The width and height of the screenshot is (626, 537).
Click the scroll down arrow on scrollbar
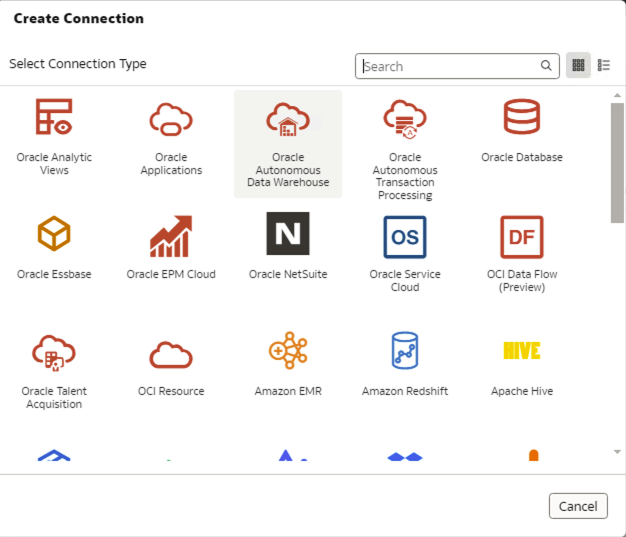click(x=617, y=452)
